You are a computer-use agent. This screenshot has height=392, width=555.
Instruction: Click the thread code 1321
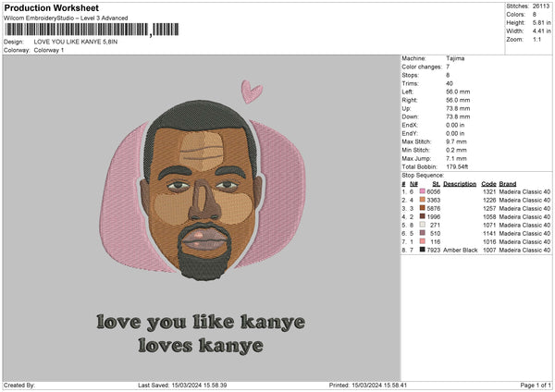tap(489, 191)
